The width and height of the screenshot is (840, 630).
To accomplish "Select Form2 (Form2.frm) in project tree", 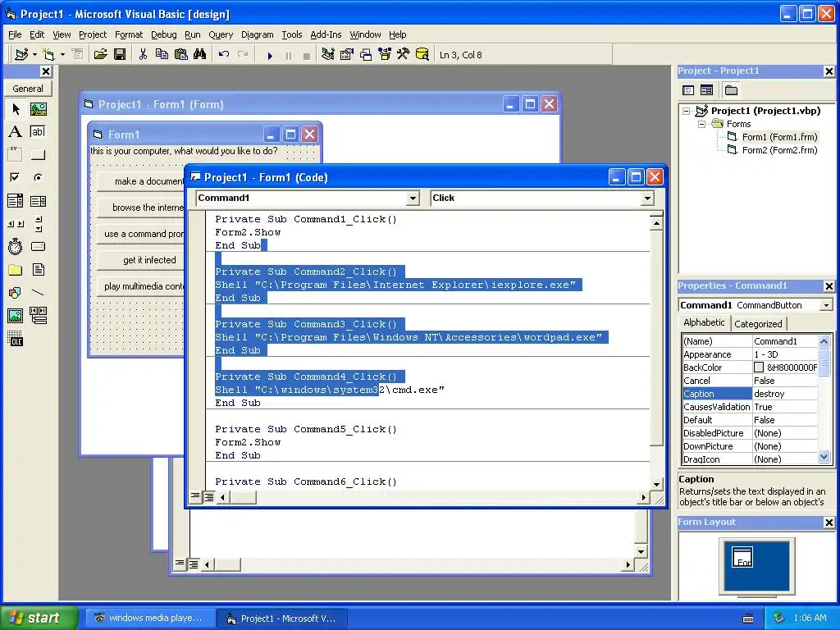I will 779,150.
